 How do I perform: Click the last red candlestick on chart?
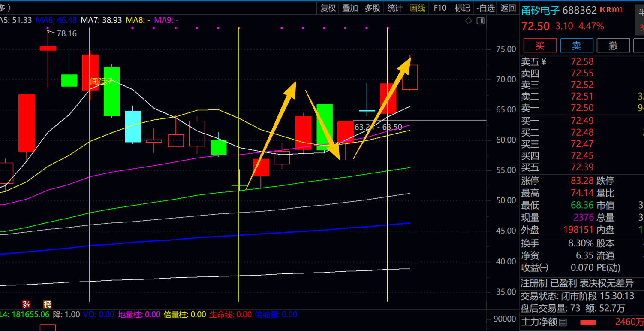click(410, 77)
